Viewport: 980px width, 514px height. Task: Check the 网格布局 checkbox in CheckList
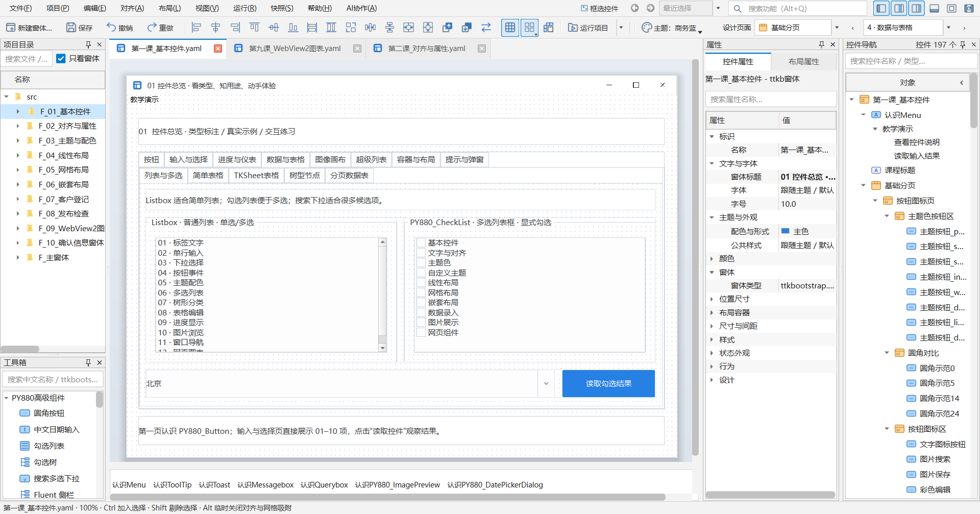coord(421,293)
